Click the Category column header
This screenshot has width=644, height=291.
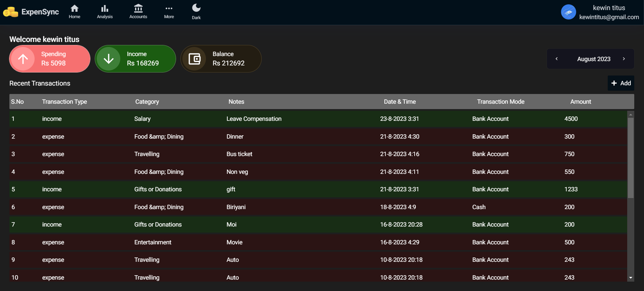(147, 102)
